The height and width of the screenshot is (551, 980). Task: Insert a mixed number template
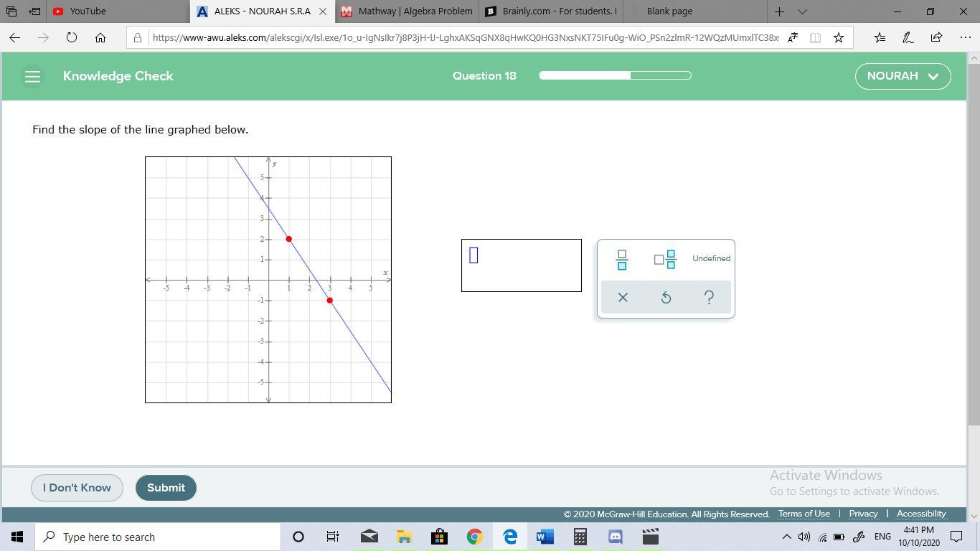(665, 260)
